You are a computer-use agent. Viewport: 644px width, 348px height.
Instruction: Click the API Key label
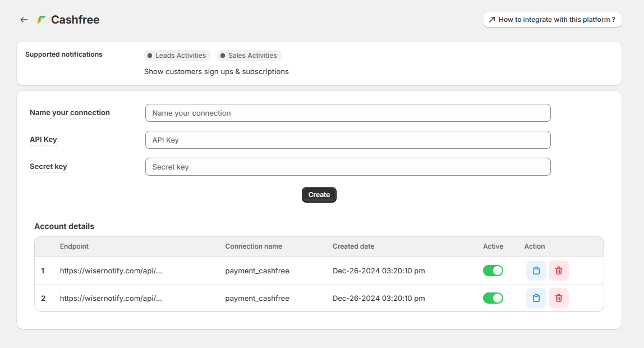click(43, 139)
